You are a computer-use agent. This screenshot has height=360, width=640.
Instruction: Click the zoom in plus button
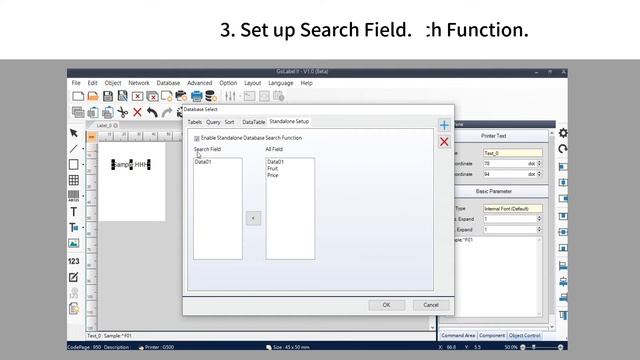pyautogui.click(x=560, y=347)
